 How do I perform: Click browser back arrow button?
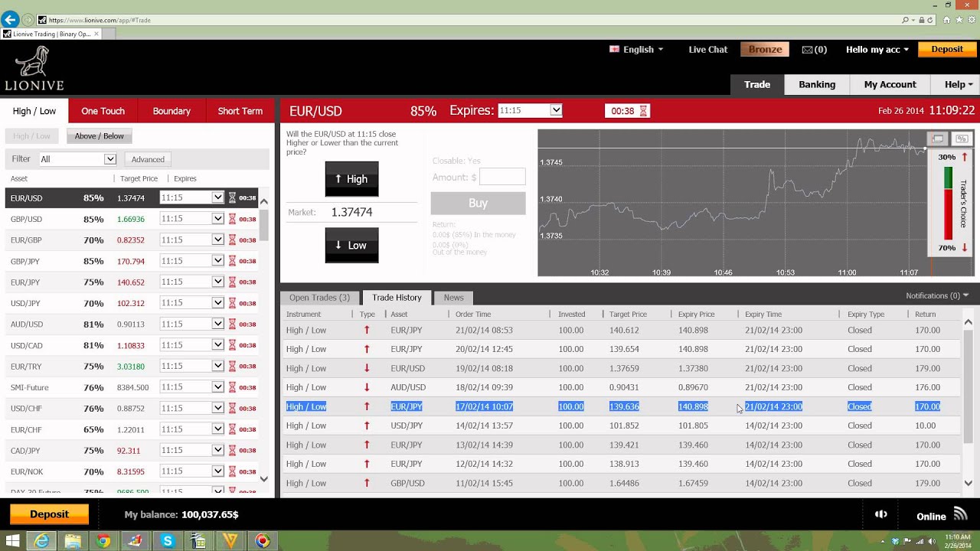coord(10,20)
